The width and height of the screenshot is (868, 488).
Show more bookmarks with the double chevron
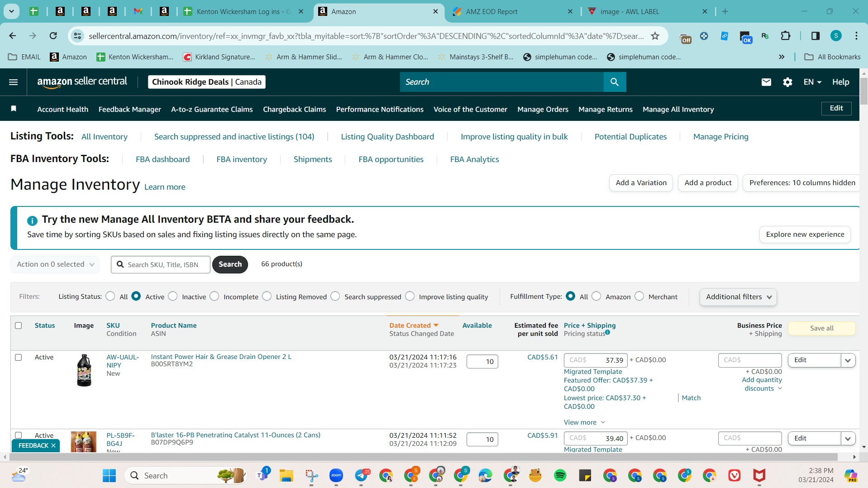[x=782, y=57]
